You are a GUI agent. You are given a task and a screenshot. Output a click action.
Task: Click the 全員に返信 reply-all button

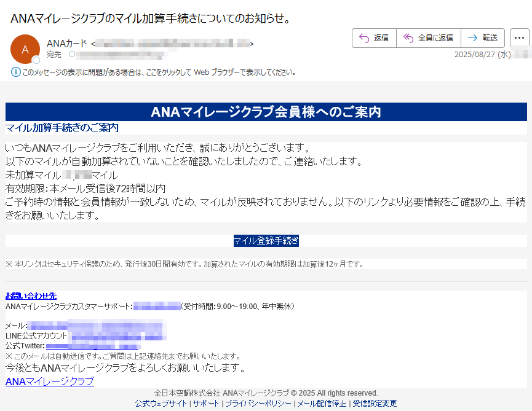click(429, 38)
